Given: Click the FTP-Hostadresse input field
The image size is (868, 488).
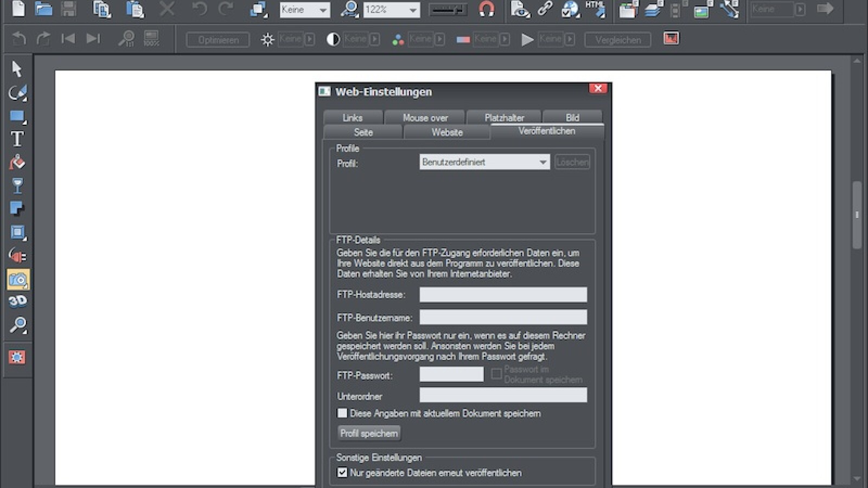Looking at the screenshot, I should point(503,294).
